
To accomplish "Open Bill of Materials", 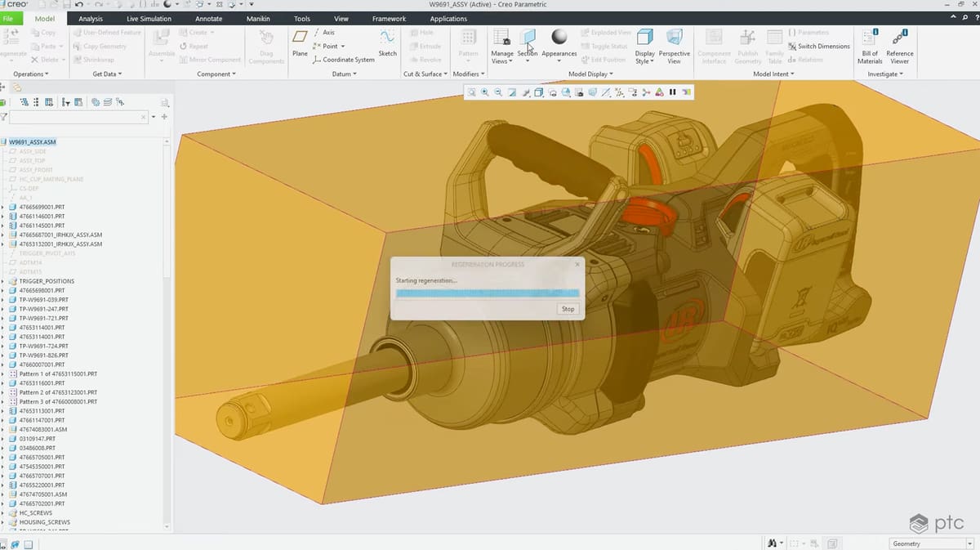I will coord(870,45).
